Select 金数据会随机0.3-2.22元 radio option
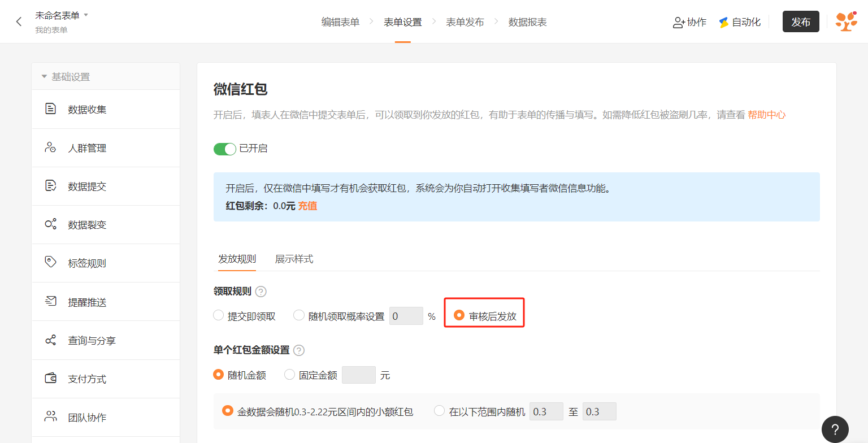 tap(228, 411)
